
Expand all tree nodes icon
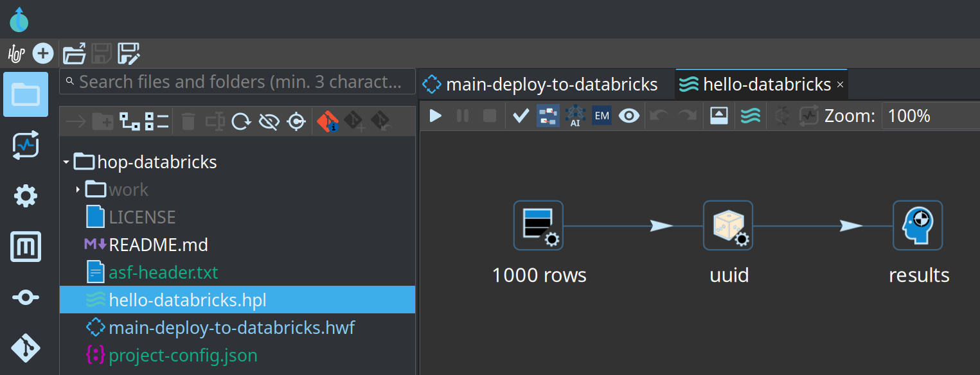click(130, 121)
